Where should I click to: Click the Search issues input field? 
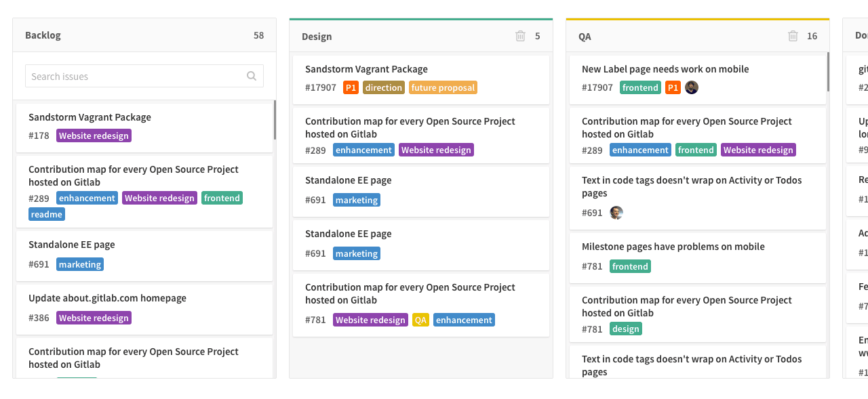point(136,76)
